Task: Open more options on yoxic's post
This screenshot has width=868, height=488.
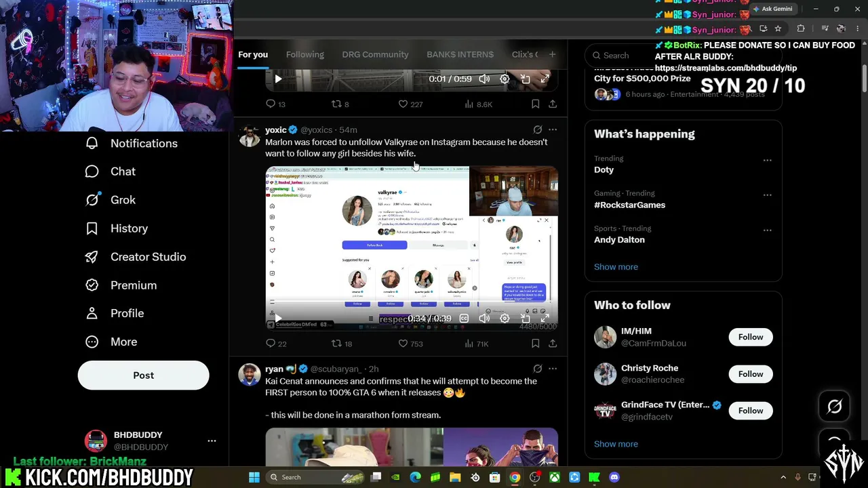Action: [553, 129]
